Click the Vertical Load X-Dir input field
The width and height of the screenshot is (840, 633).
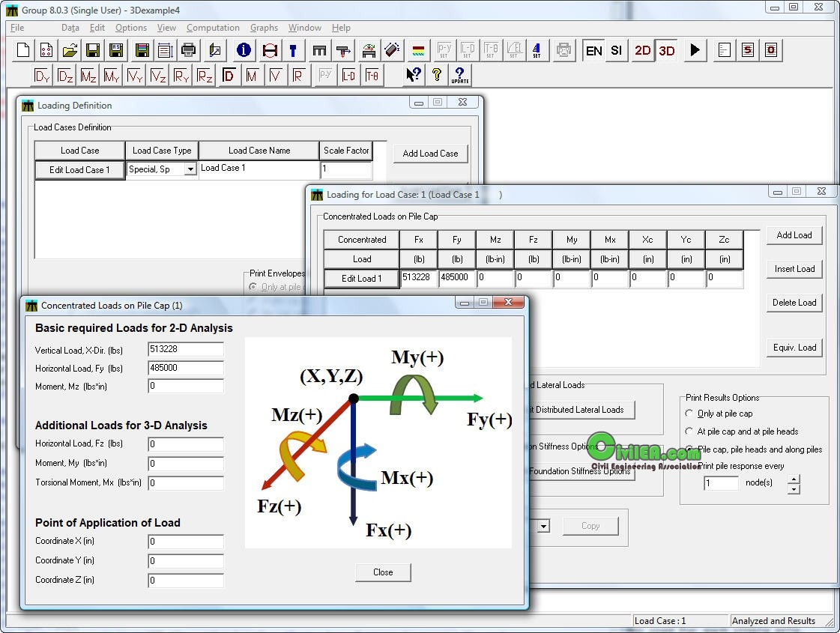pos(185,349)
